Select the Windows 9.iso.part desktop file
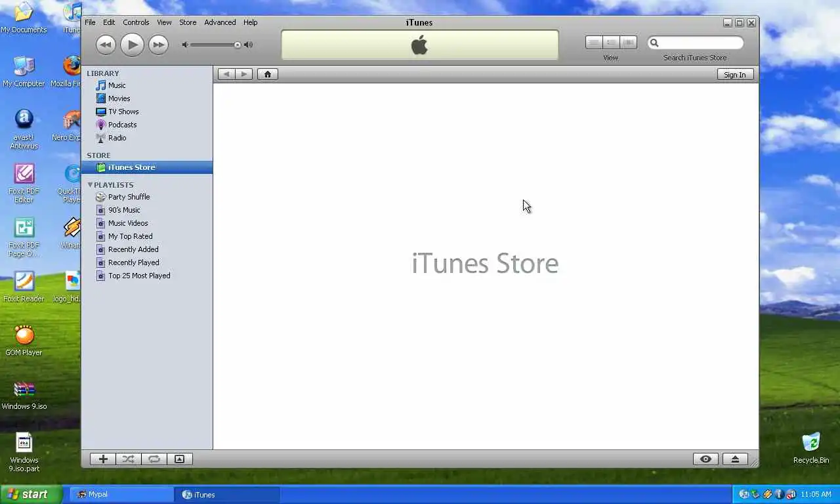Viewport: 840px width, 504px height. click(x=24, y=452)
